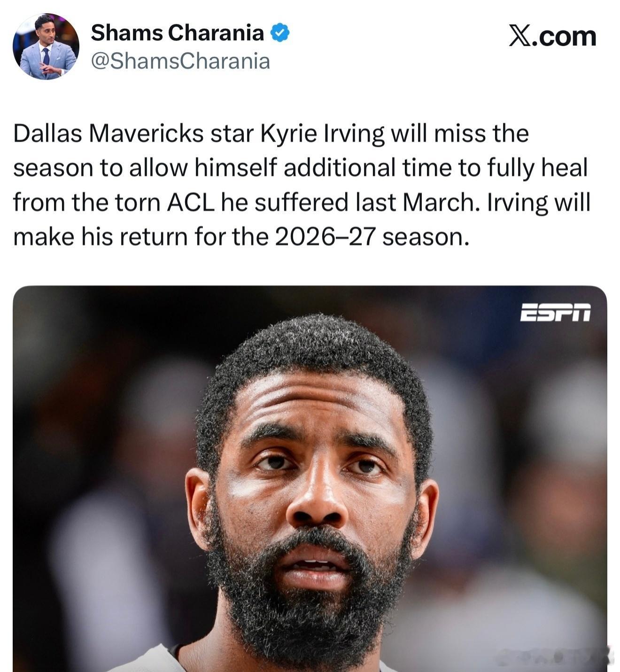Open the @ShamsCharania handle link
The image size is (620, 672).
180,61
